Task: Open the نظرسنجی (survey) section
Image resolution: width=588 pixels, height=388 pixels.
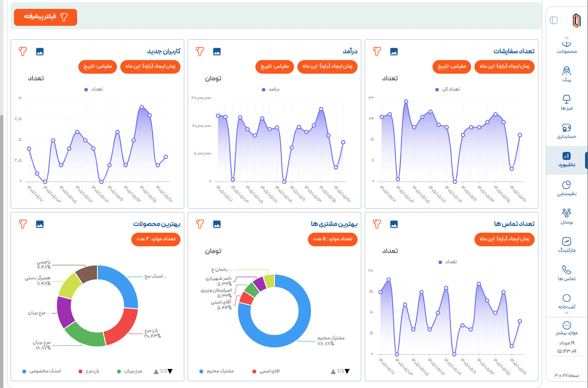Action: (x=566, y=189)
